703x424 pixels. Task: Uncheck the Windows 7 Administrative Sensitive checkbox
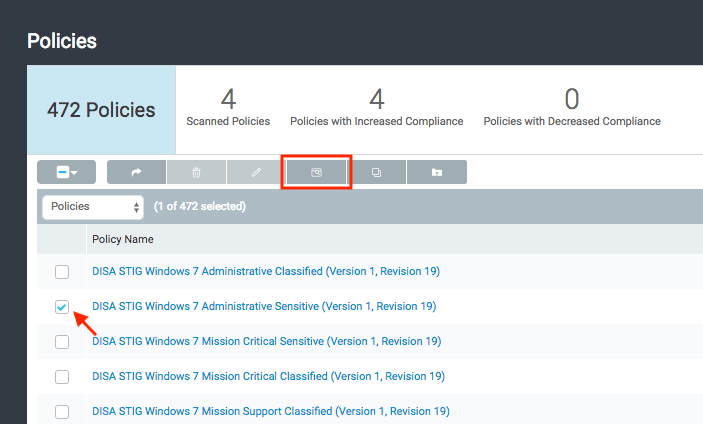coord(62,307)
